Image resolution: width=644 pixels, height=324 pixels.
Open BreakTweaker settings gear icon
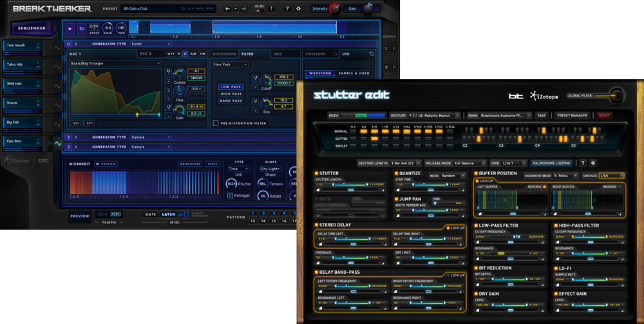299,8
